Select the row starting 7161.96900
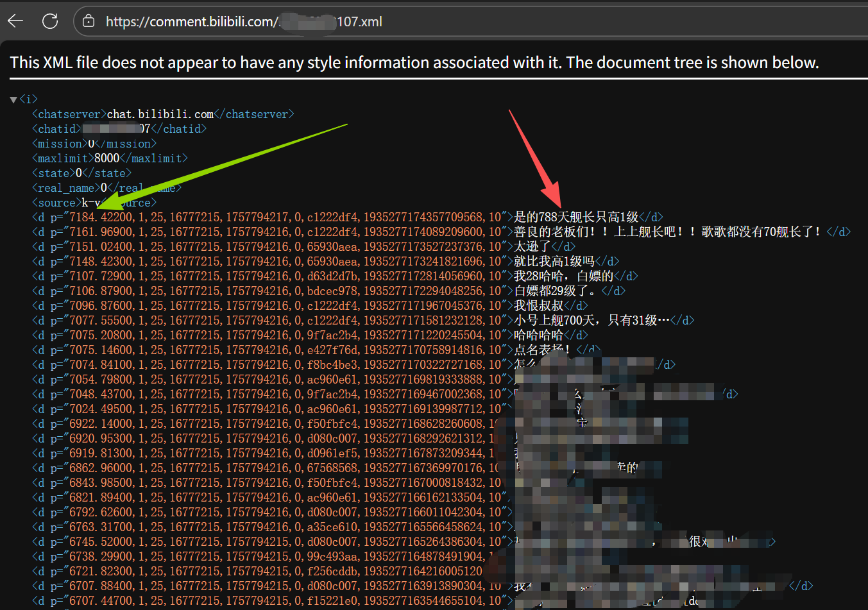This screenshot has height=610, width=868. point(441,232)
